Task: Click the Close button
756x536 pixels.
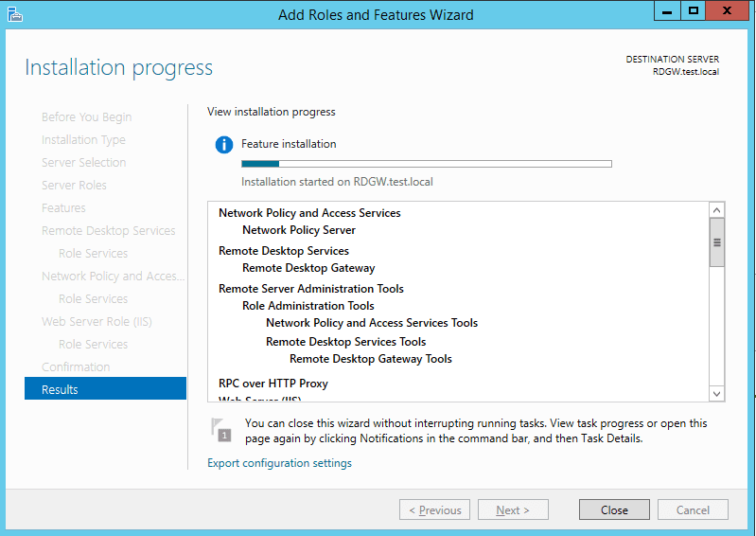Action: [x=614, y=509]
